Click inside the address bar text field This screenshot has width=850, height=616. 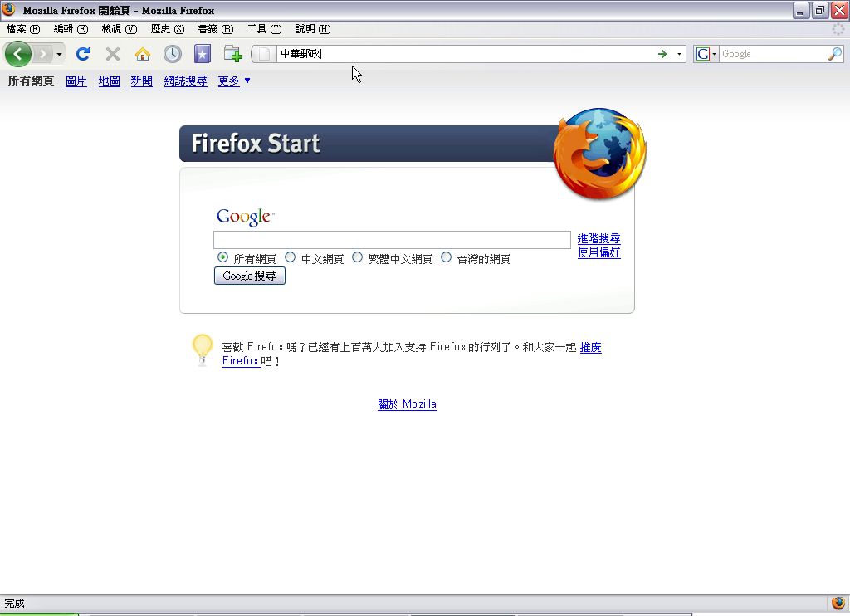(465, 54)
